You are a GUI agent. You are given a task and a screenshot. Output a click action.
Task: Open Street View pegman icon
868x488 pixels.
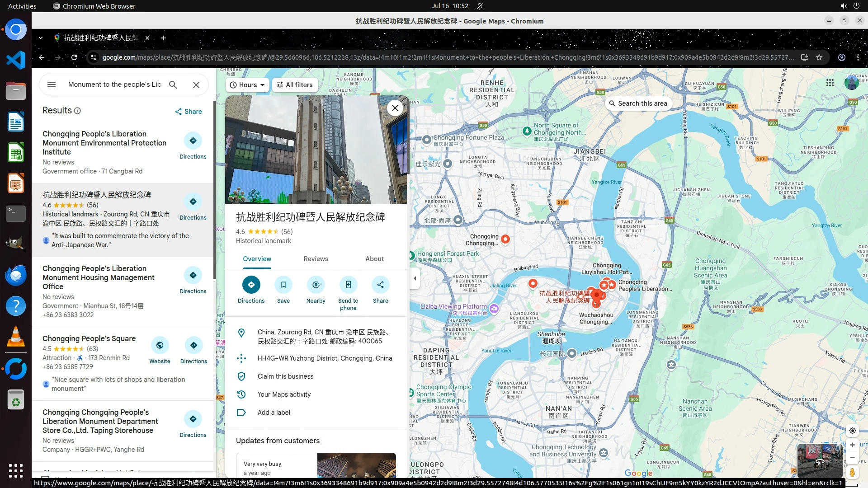tap(852, 473)
